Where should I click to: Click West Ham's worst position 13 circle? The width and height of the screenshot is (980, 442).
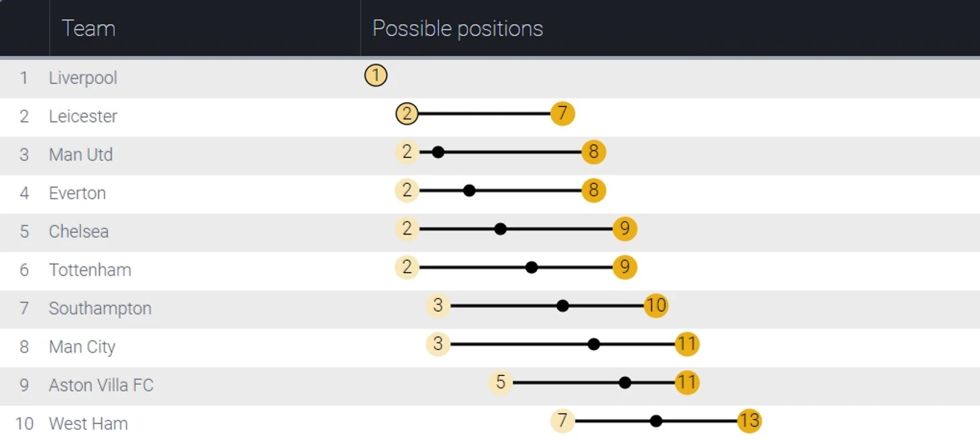[749, 421]
